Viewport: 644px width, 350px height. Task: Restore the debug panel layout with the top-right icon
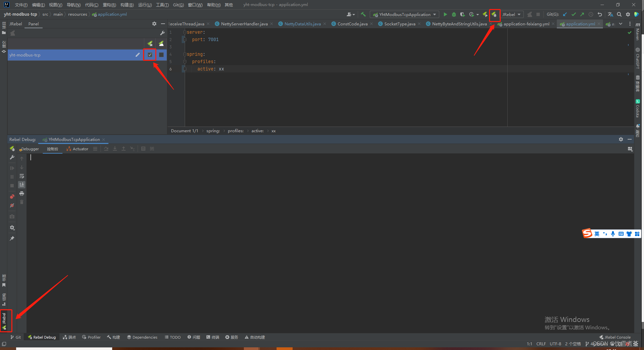click(x=630, y=149)
